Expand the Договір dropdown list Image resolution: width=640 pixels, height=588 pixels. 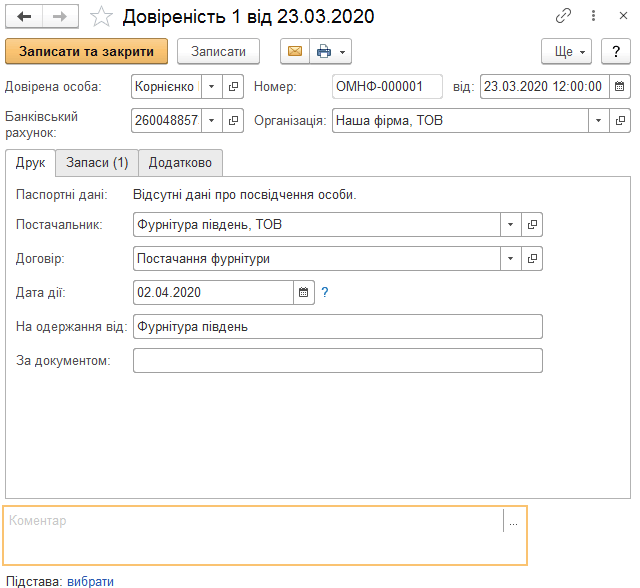pyautogui.click(x=511, y=258)
